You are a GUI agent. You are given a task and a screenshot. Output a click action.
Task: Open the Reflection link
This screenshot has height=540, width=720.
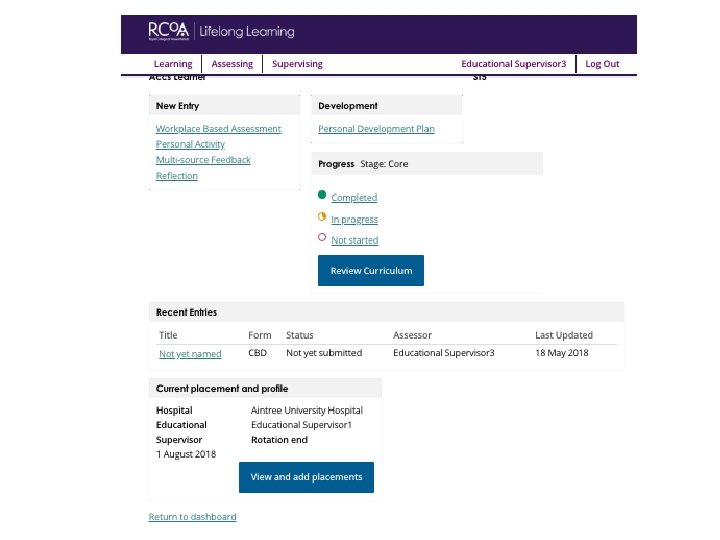click(x=177, y=176)
